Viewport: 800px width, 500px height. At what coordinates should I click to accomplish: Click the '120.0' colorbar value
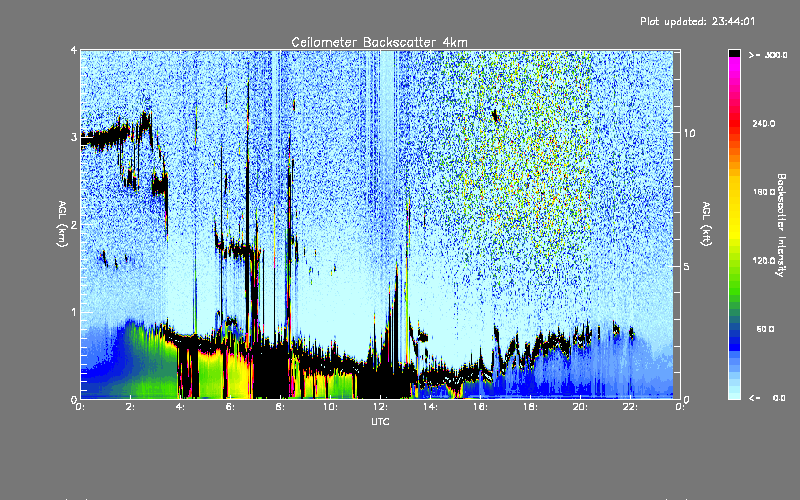click(764, 260)
